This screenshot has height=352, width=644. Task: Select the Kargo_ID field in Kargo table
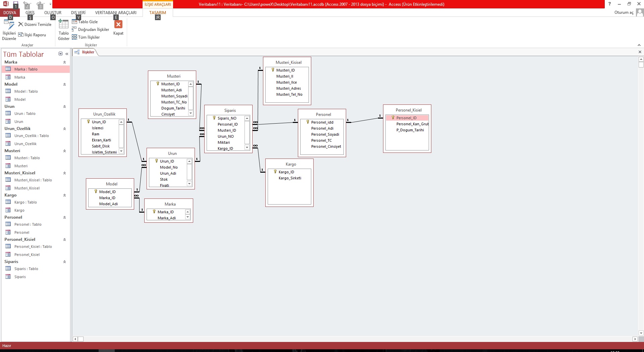coord(286,172)
